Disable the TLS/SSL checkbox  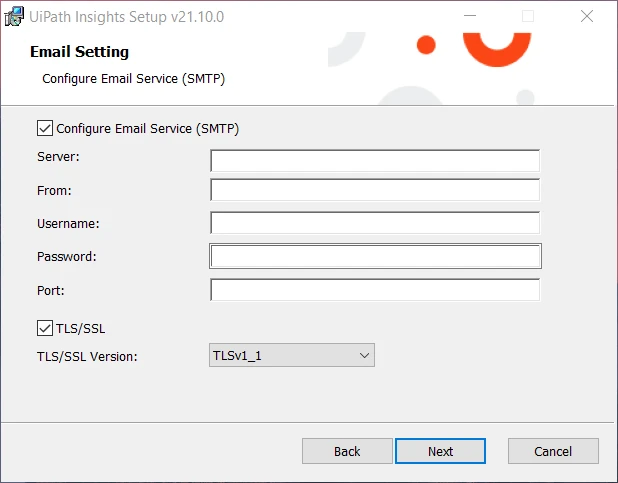[45, 328]
